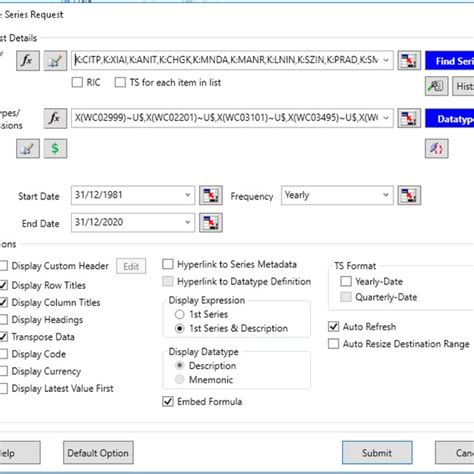Image resolution: width=474 pixels, height=474 pixels.
Task: Open the End Date dropdown
Action: pos(188,222)
